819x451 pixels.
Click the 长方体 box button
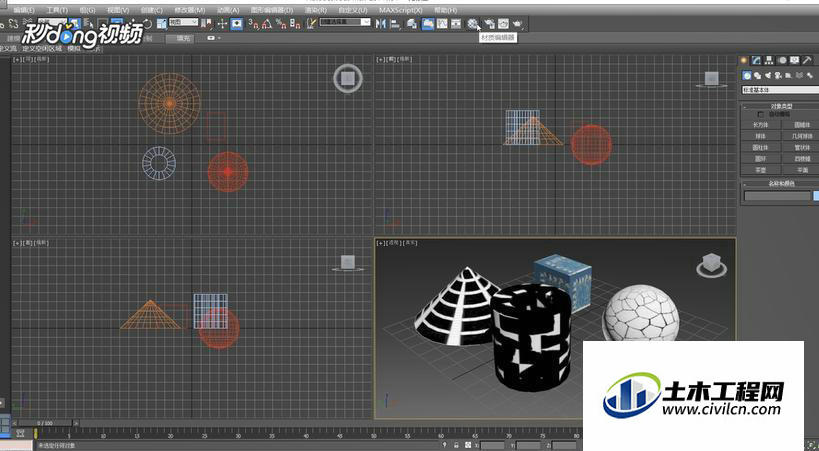(x=760, y=125)
